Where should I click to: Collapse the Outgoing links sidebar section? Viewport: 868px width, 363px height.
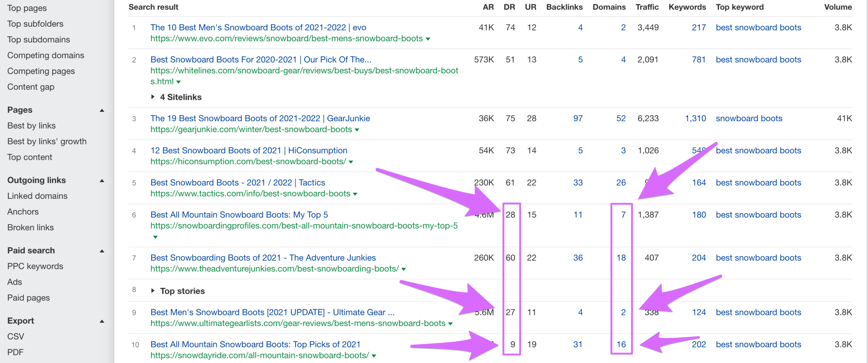[102, 181]
